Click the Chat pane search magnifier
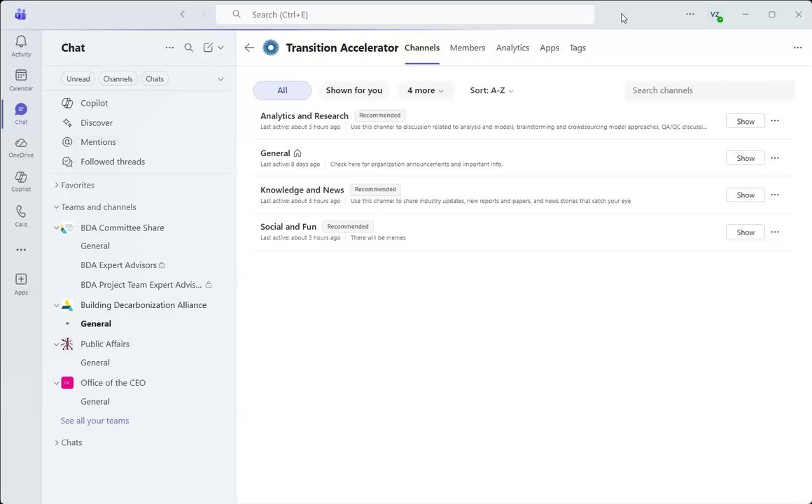This screenshot has height=504, width=812. (x=188, y=48)
